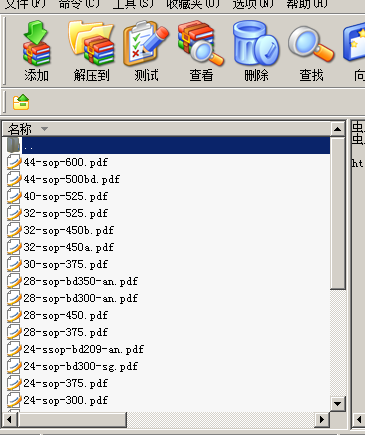
Task: Click the file list horizontal scroll-right arrow
Action: 322,419
